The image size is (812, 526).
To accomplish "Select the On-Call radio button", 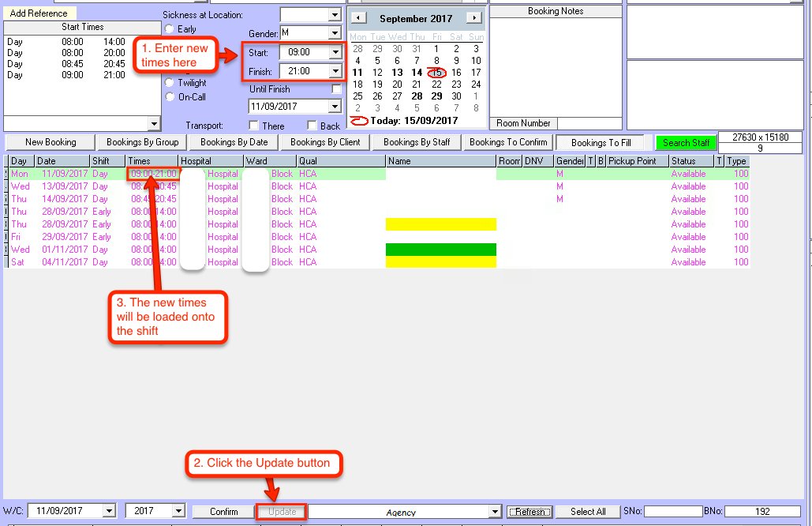I will pyautogui.click(x=169, y=97).
